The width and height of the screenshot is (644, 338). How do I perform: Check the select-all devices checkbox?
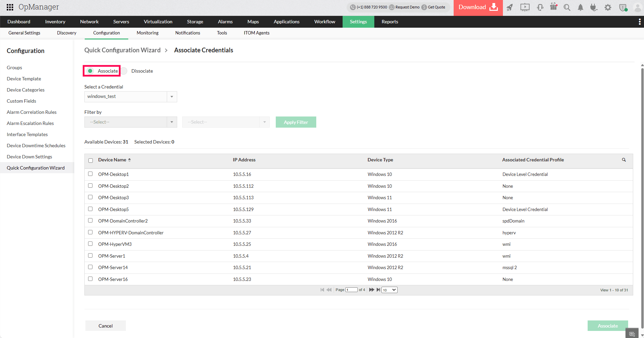(x=90, y=160)
